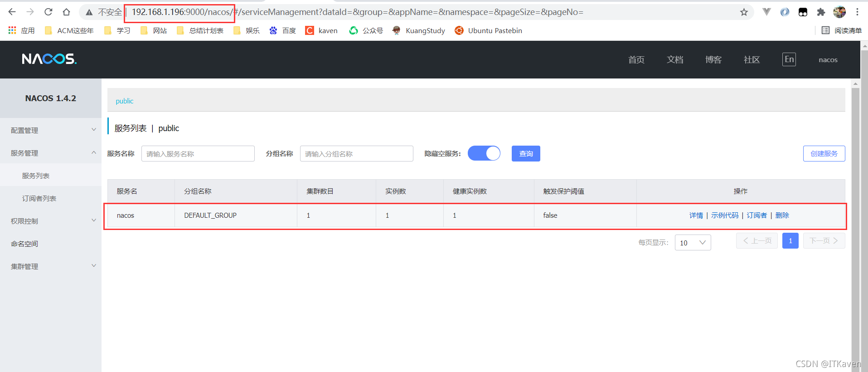868x372 pixels.
Task: Focus the 分组名称 input field
Action: tap(357, 153)
